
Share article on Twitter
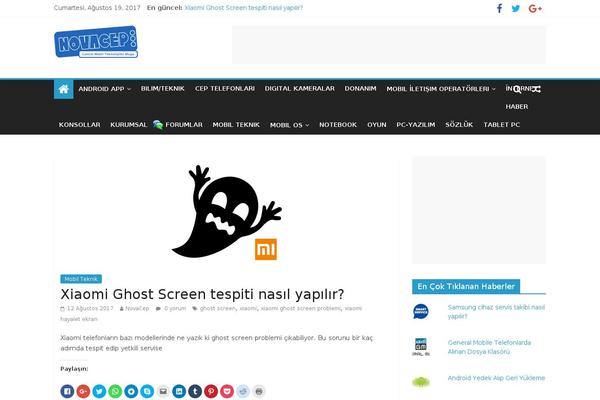(x=99, y=391)
